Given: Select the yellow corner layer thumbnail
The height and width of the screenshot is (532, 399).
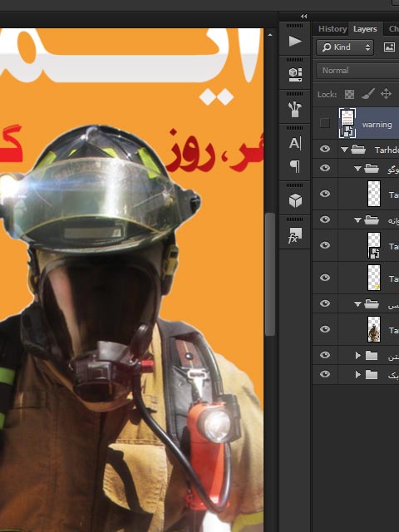Looking at the screenshot, I should (374, 278).
